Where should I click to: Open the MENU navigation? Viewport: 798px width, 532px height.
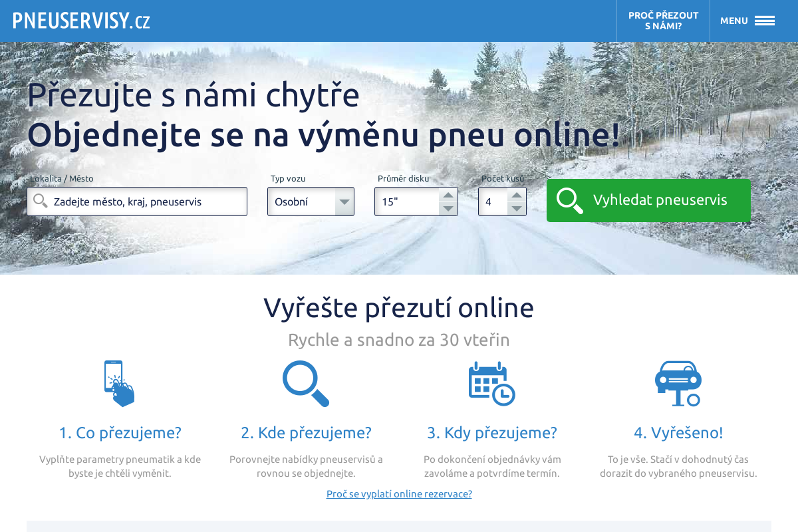click(733, 21)
